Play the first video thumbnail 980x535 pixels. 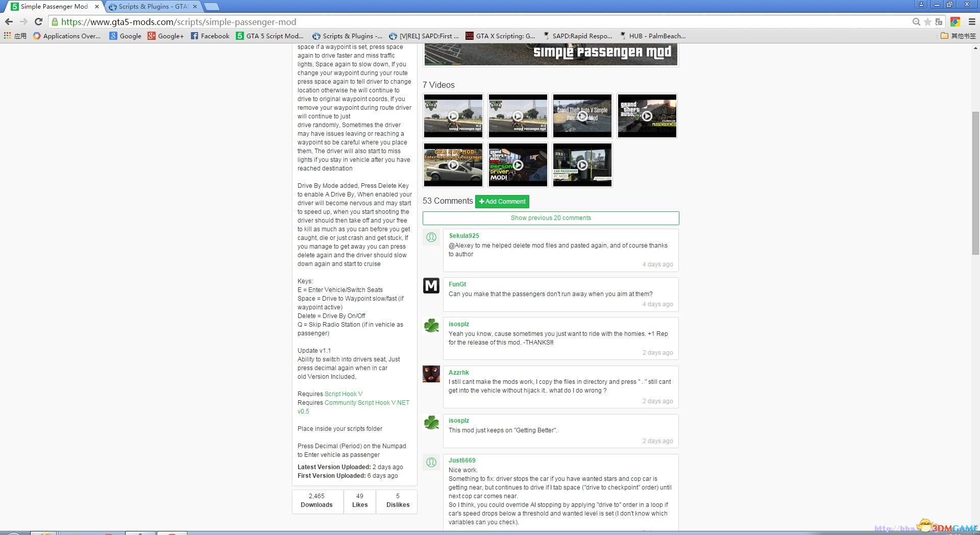pyautogui.click(x=453, y=116)
